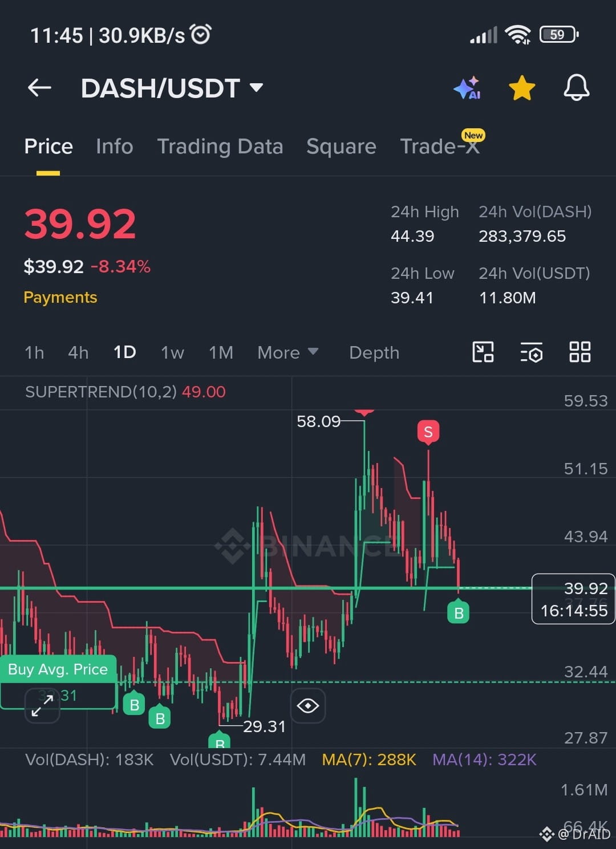
Task: Tap the alarm clock status icon
Action: pyautogui.click(x=201, y=34)
